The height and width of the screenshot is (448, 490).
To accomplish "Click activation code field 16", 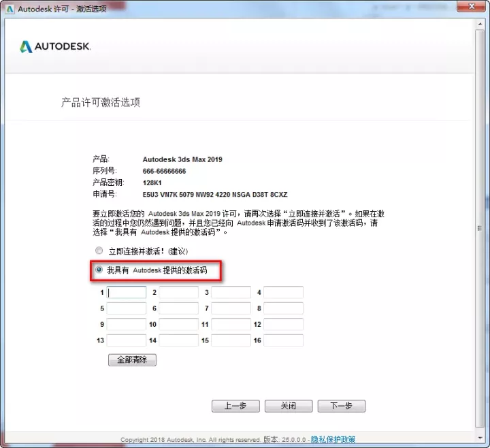I will pyautogui.click(x=283, y=340).
